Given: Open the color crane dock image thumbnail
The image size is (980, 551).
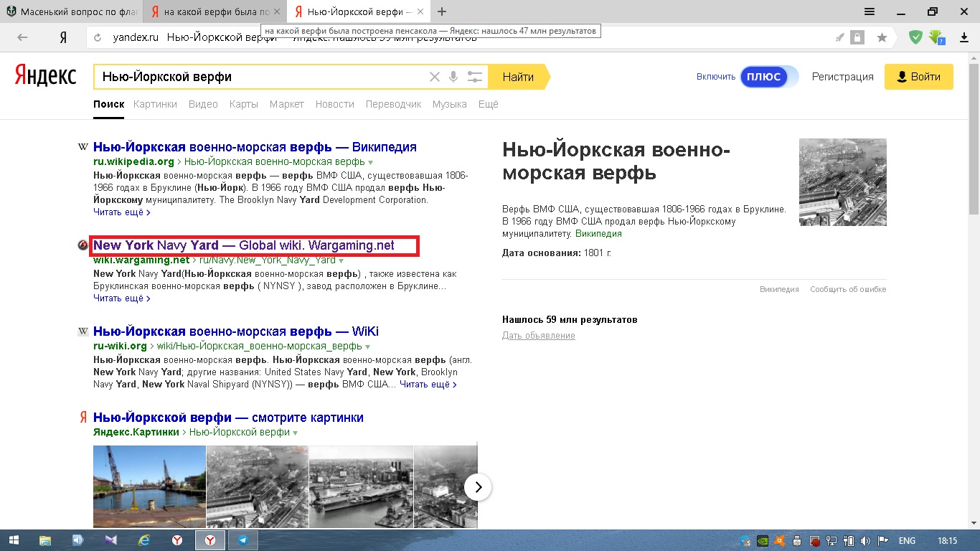Looking at the screenshot, I should point(149,486).
